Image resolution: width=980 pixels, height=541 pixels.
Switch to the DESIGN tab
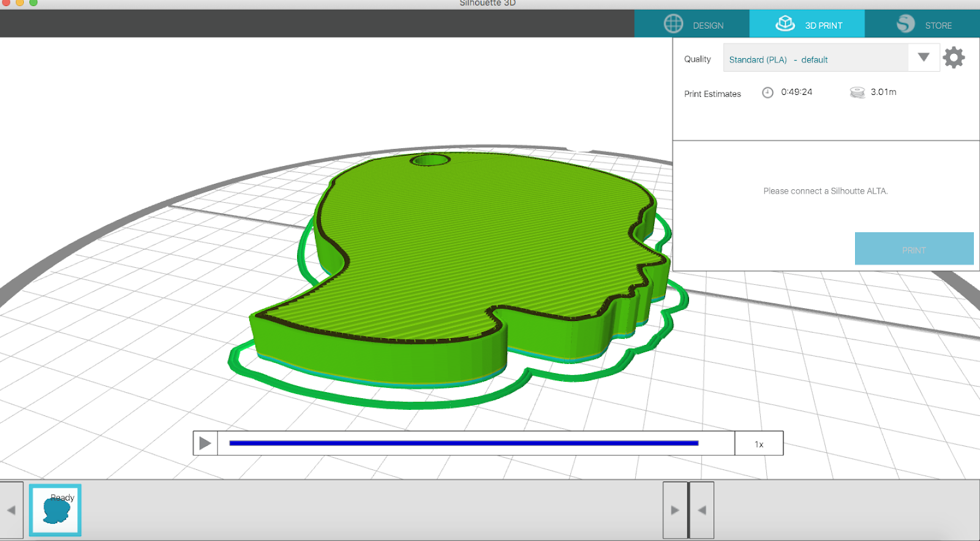692,25
